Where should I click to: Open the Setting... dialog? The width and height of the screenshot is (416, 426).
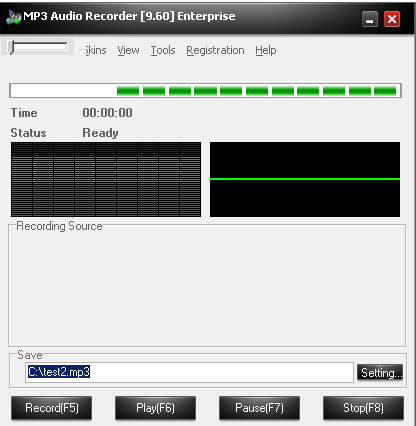pyautogui.click(x=380, y=372)
